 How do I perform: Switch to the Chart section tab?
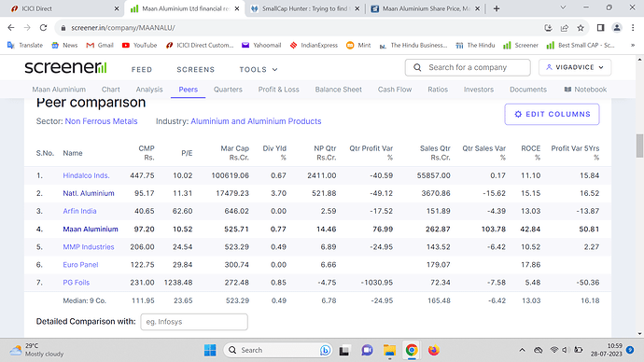[x=110, y=90]
